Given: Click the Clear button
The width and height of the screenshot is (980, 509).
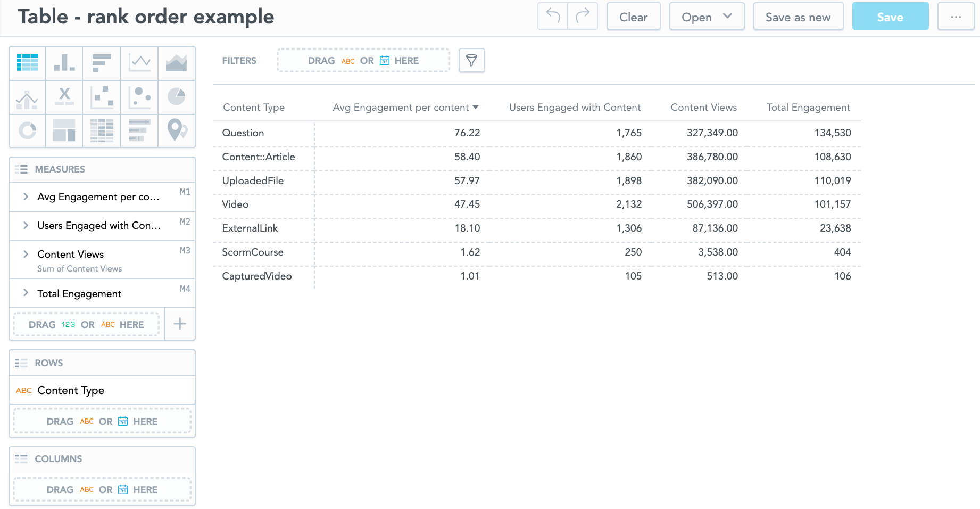Looking at the screenshot, I should click(633, 17).
